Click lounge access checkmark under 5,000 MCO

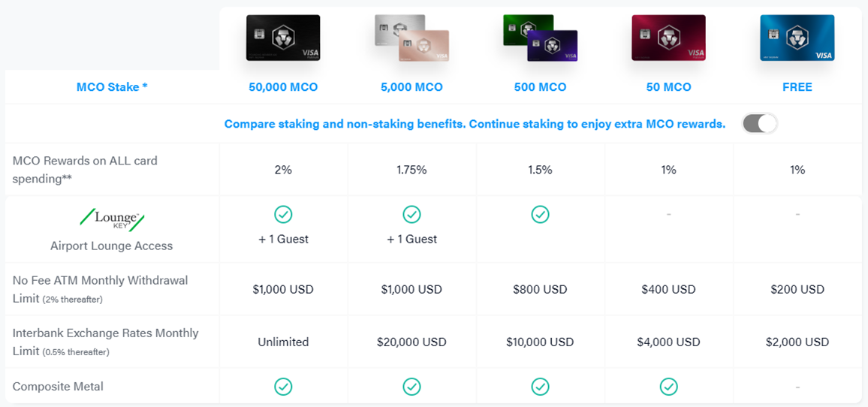412,214
